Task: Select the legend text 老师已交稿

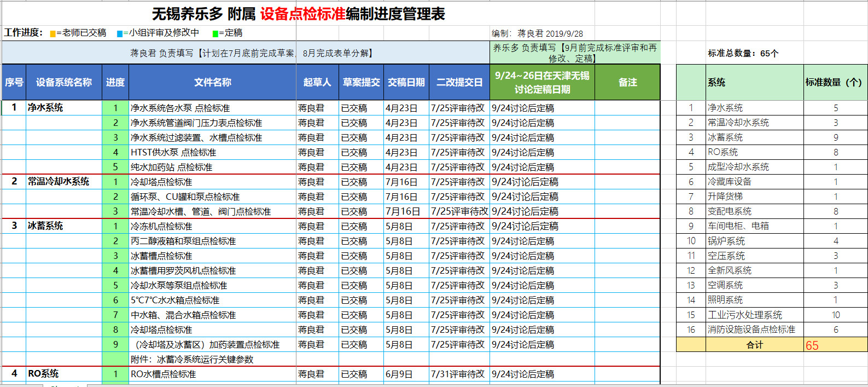Action: point(84,33)
